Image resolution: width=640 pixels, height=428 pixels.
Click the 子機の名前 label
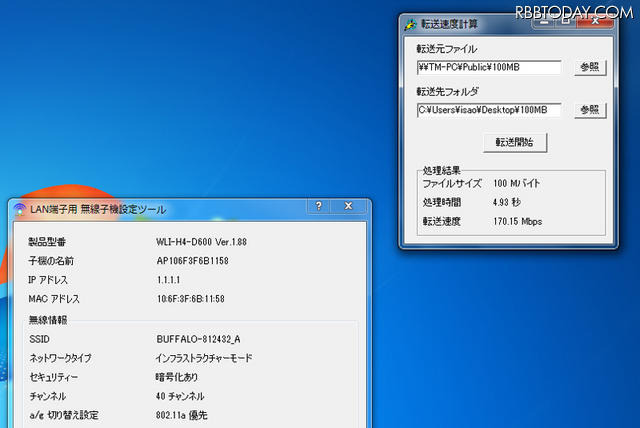[x=51, y=261]
